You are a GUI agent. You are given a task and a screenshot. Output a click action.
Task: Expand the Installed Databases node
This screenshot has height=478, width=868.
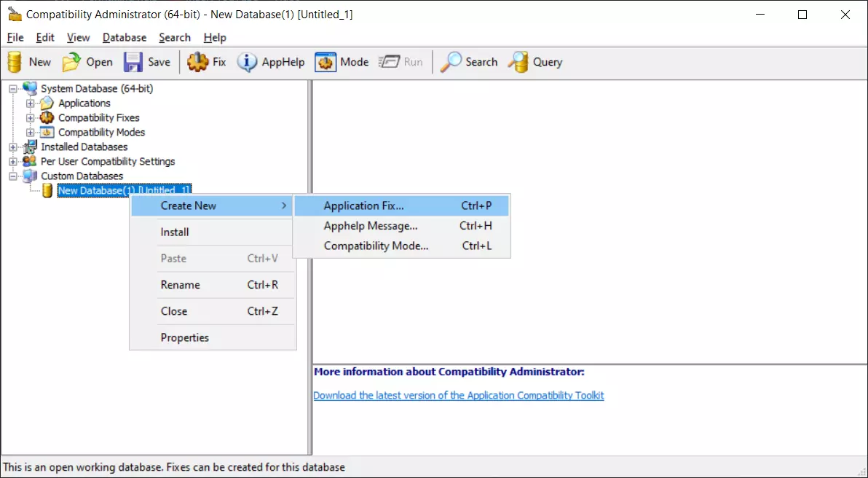tap(12, 147)
